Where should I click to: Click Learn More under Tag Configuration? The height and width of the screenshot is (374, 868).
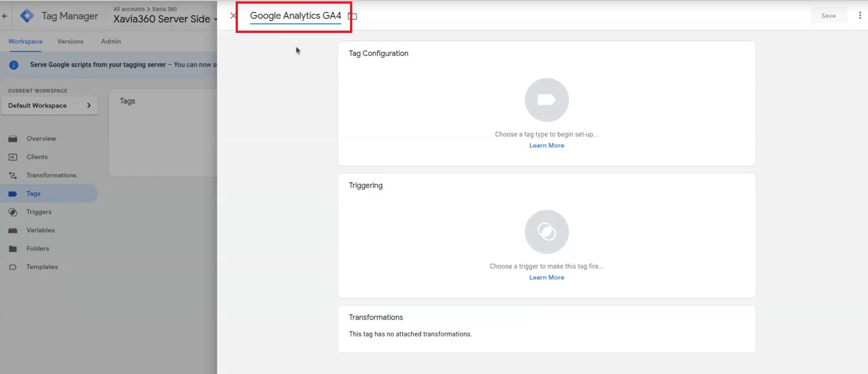[x=547, y=146]
